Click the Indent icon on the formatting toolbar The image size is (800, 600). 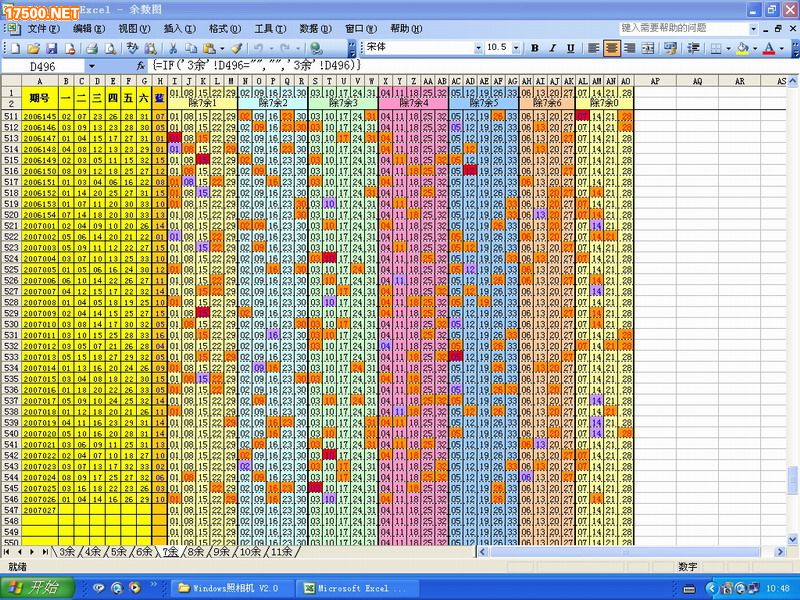pyautogui.click(x=693, y=48)
